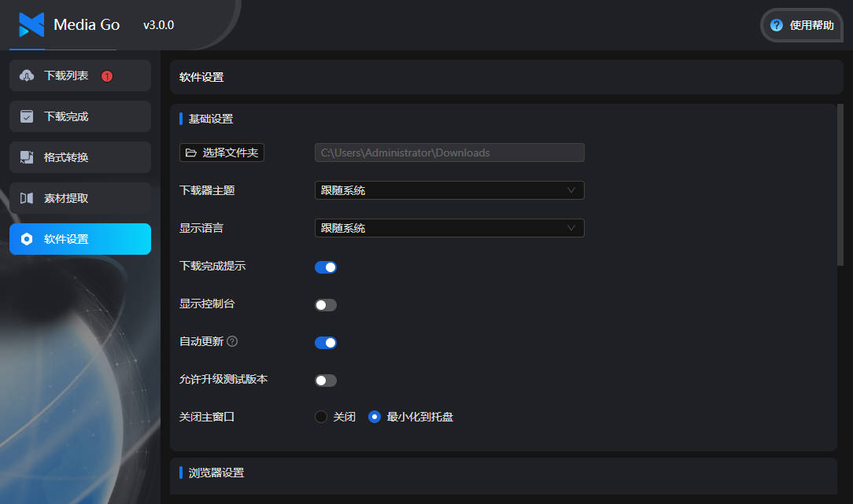The height and width of the screenshot is (504, 853).
Task: Go to the 下载完成 page
Action: tap(80, 116)
